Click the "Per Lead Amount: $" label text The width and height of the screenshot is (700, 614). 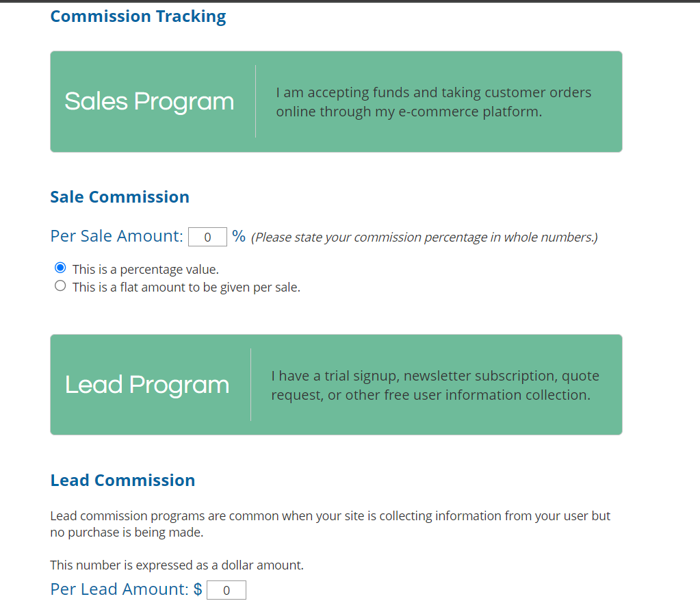pos(126,589)
